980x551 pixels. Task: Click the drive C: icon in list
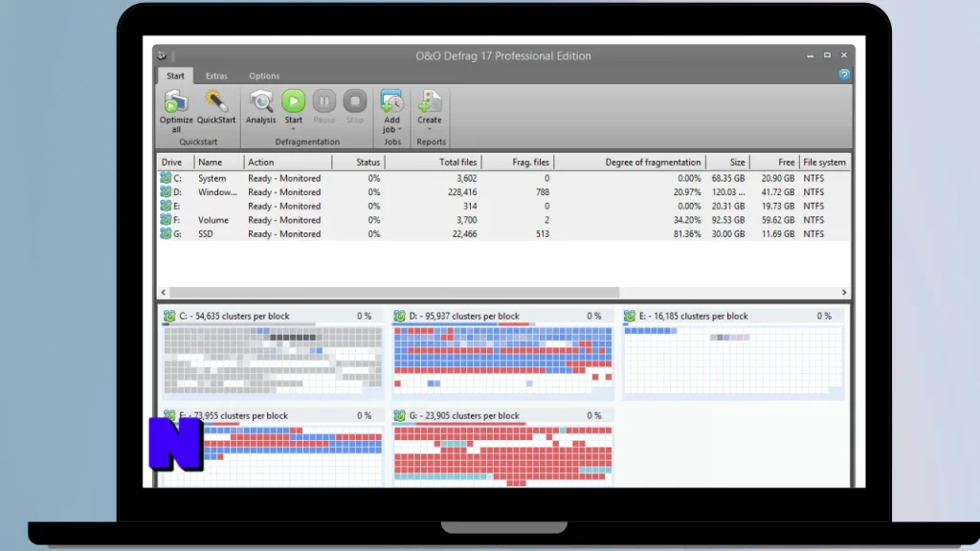166,178
